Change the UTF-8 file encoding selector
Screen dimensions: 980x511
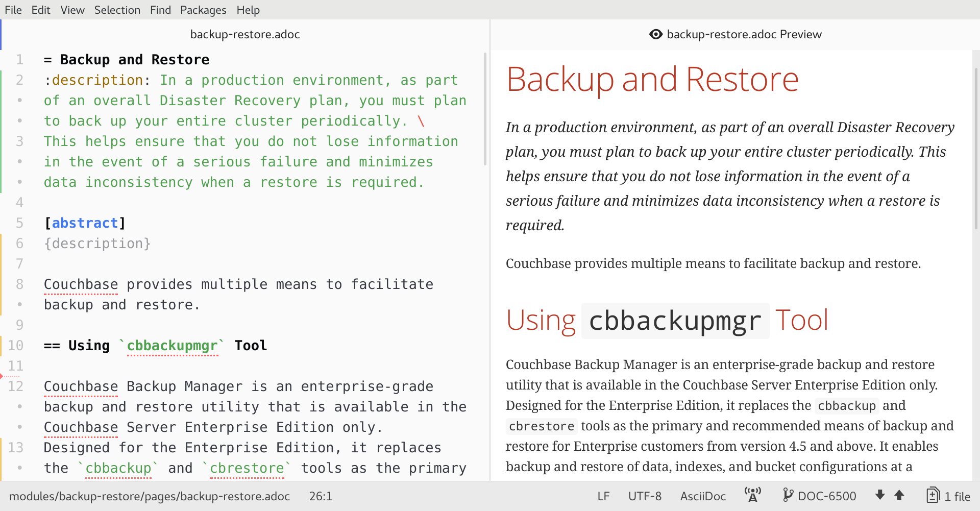(645, 496)
